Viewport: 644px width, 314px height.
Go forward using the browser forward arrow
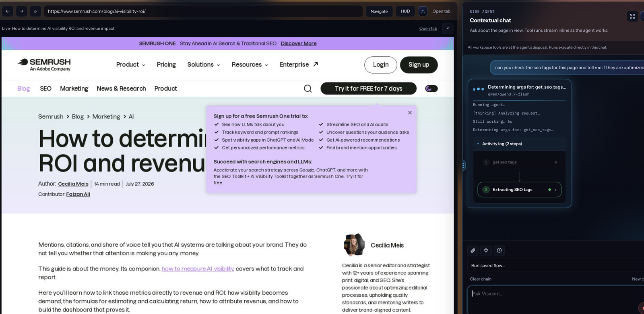(21, 11)
